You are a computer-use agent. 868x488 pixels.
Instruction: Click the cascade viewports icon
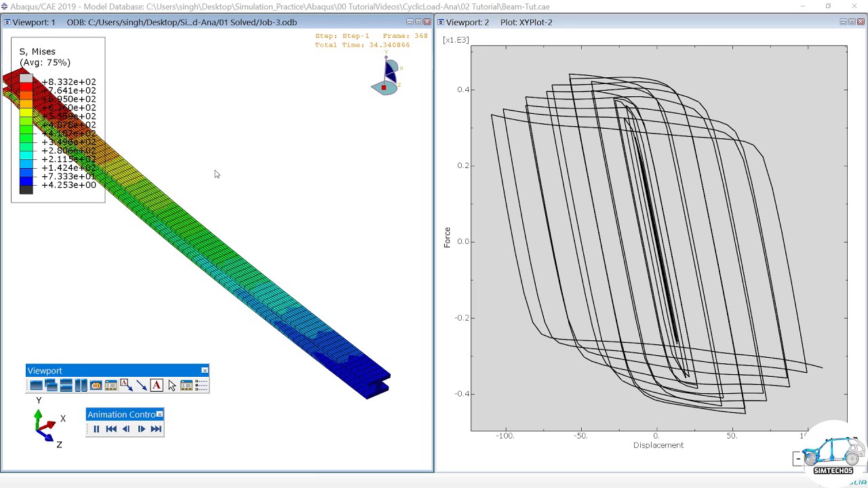51,386
